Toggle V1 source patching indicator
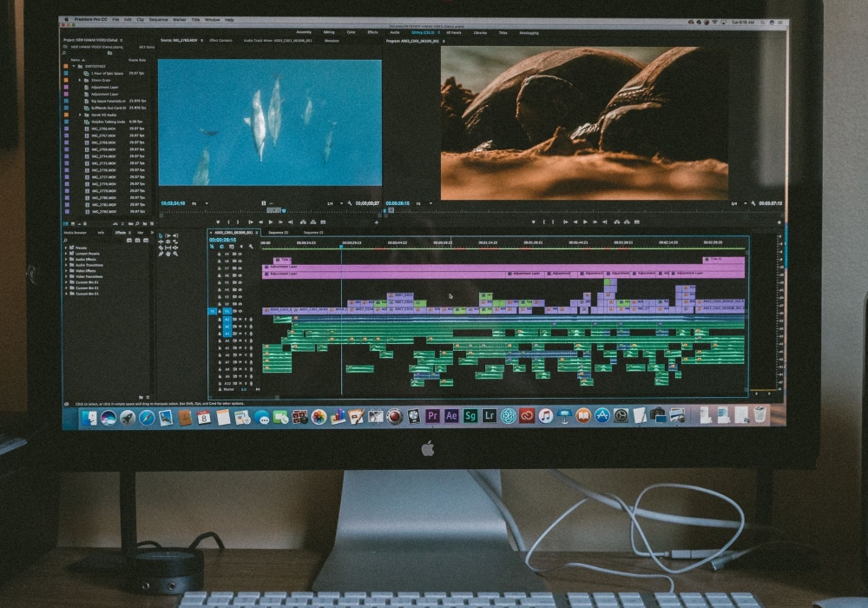The image size is (868, 608). click(212, 311)
